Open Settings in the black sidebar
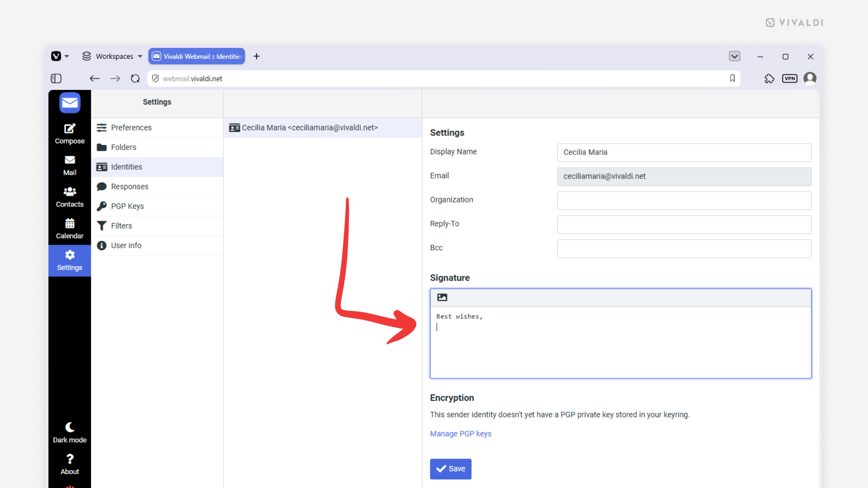This screenshot has width=868, height=488. (x=70, y=261)
